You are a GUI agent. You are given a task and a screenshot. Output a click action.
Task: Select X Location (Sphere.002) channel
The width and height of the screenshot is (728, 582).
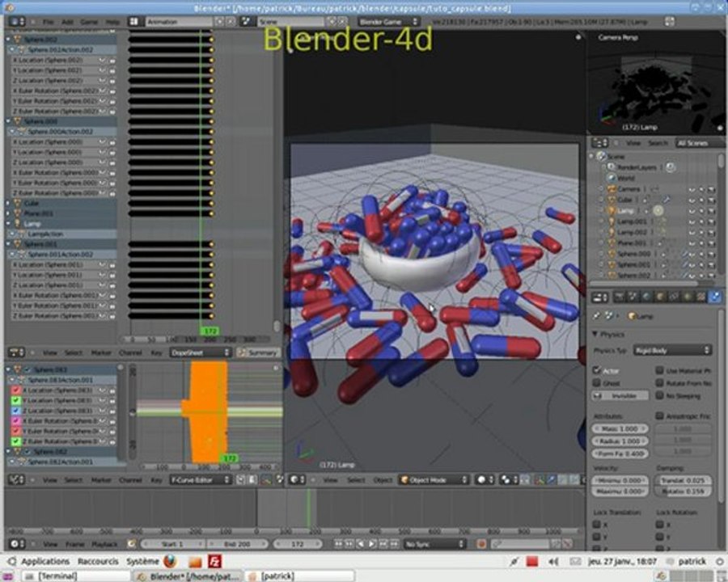coord(48,60)
